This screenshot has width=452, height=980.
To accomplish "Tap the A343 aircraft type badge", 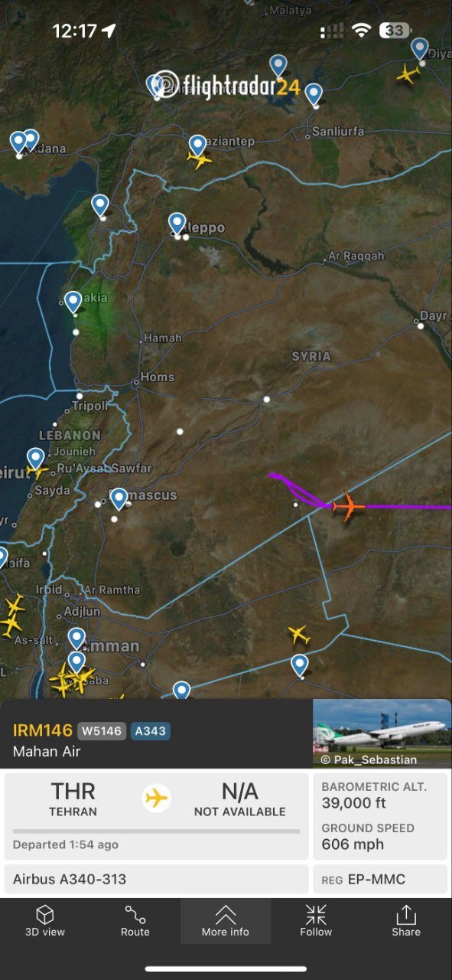I will point(150,731).
